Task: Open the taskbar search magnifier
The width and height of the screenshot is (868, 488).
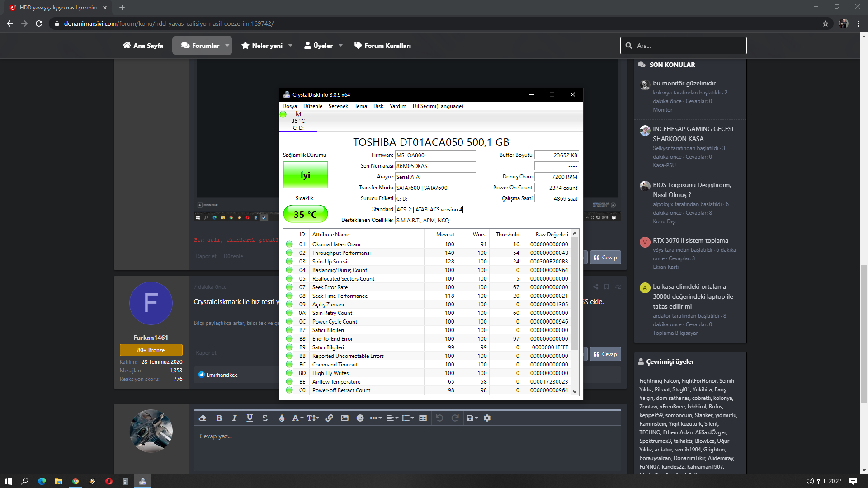Action: coord(25,481)
